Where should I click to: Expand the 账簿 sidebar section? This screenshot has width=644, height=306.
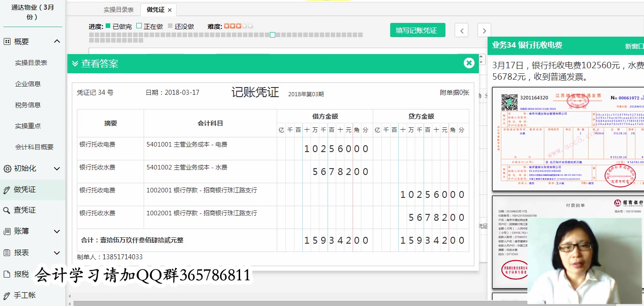(x=57, y=231)
